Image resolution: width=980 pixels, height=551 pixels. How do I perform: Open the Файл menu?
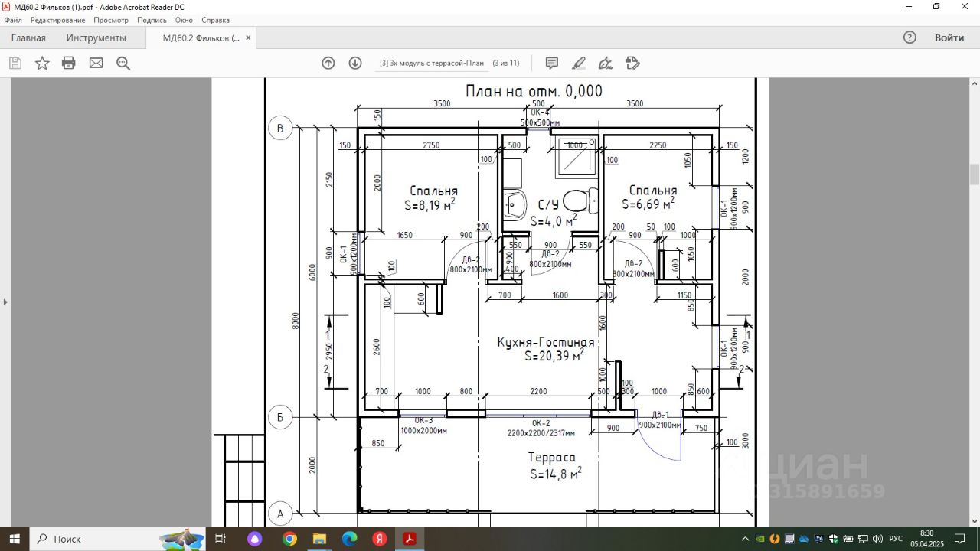[13, 20]
